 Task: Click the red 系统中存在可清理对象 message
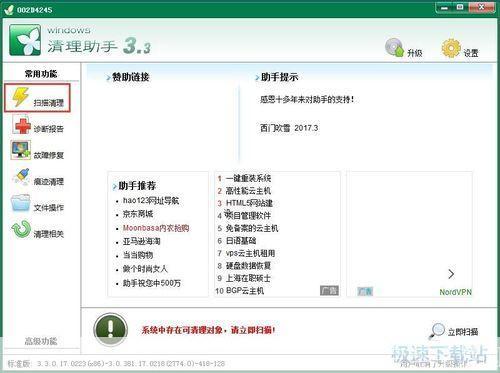pos(209,330)
